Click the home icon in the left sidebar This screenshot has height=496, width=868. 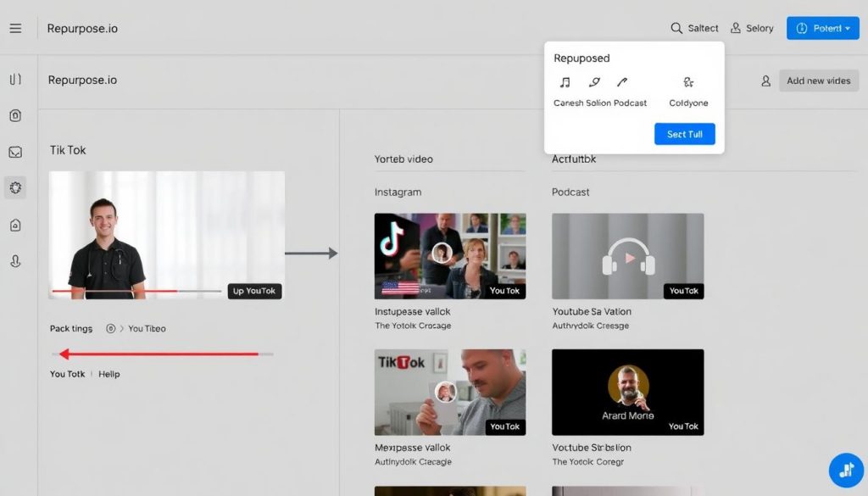(x=15, y=225)
